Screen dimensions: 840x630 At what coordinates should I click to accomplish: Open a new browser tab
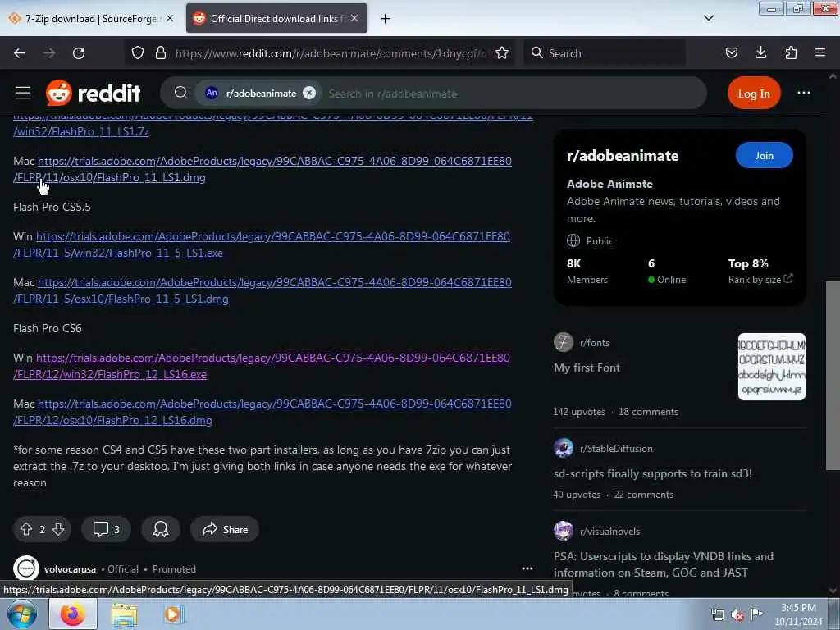pyautogui.click(x=386, y=19)
